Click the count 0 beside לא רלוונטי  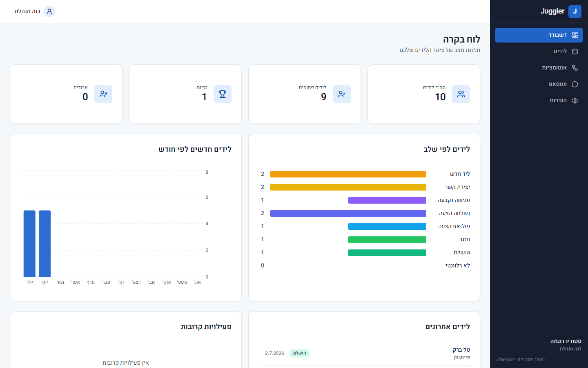coord(263,266)
